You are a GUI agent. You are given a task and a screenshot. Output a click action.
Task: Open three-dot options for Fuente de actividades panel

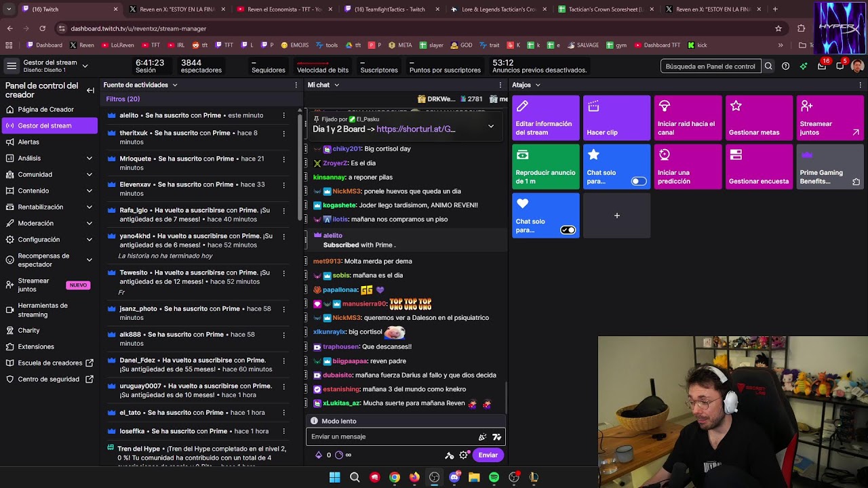tap(296, 85)
